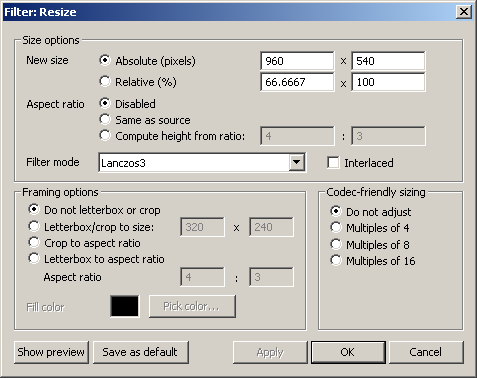Click the black Fill color swatch
The height and width of the screenshot is (378, 477).
point(125,306)
